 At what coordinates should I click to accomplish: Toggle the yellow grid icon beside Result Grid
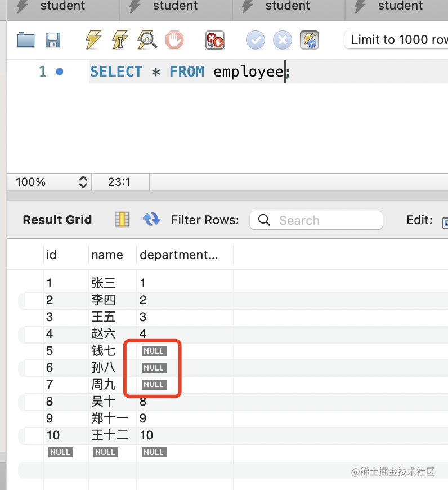click(x=122, y=220)
